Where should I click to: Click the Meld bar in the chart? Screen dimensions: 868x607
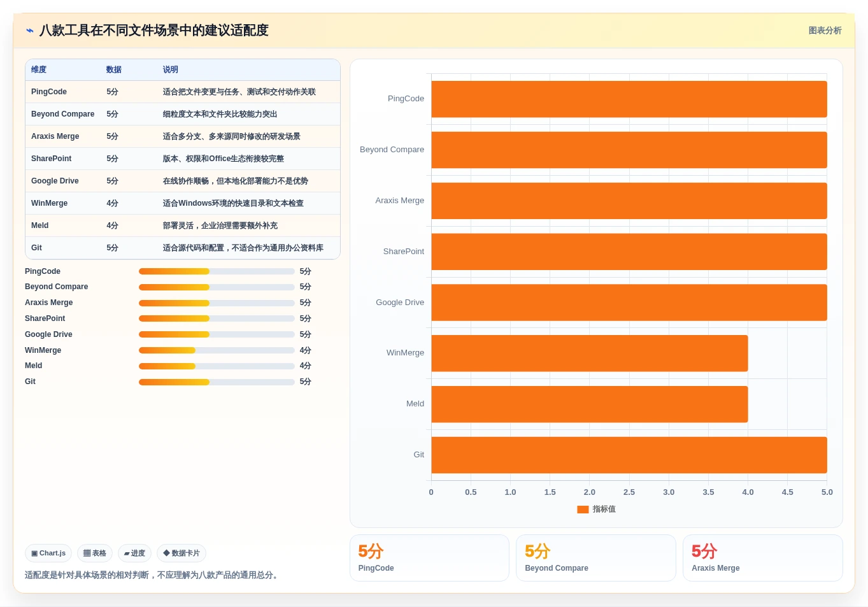[x=590, y=404]
